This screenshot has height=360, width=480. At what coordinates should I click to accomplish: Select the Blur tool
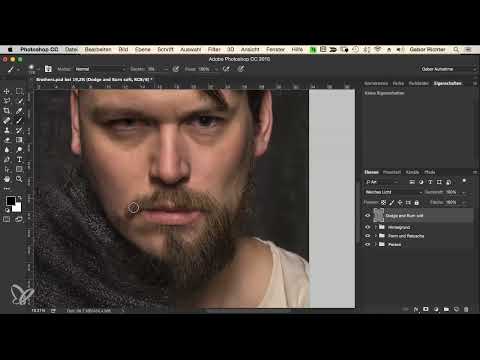pyautogui.click(x=7, y=150)
